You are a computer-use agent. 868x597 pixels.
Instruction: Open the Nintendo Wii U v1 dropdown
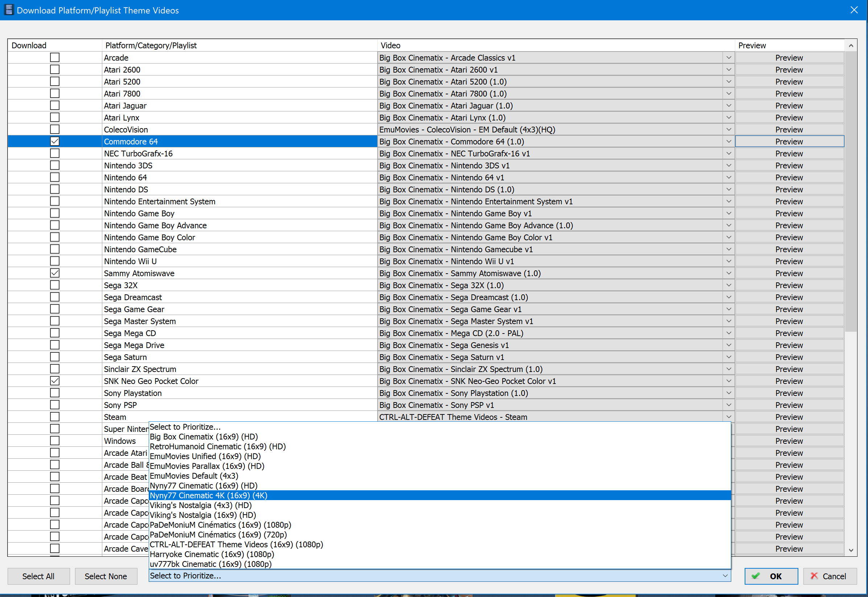tap(729, 261)
